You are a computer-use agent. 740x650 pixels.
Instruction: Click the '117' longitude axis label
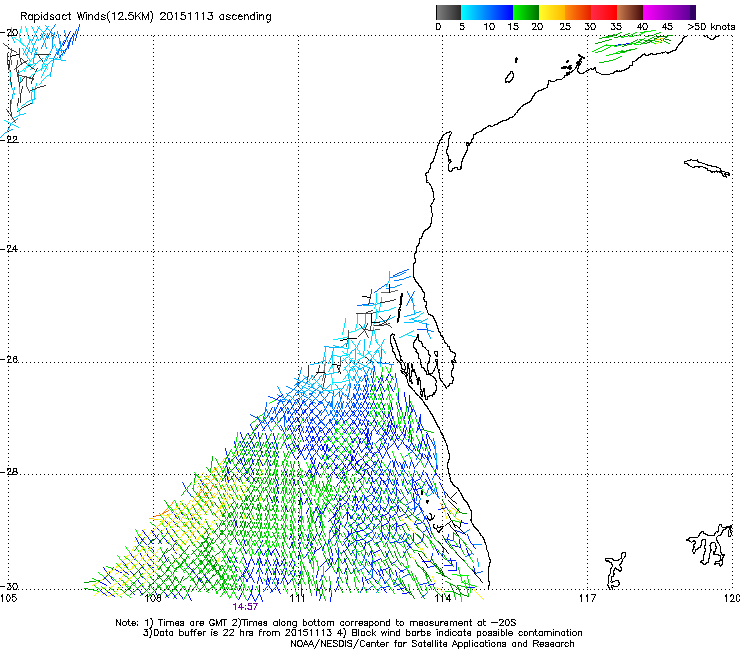click(587, 598)
